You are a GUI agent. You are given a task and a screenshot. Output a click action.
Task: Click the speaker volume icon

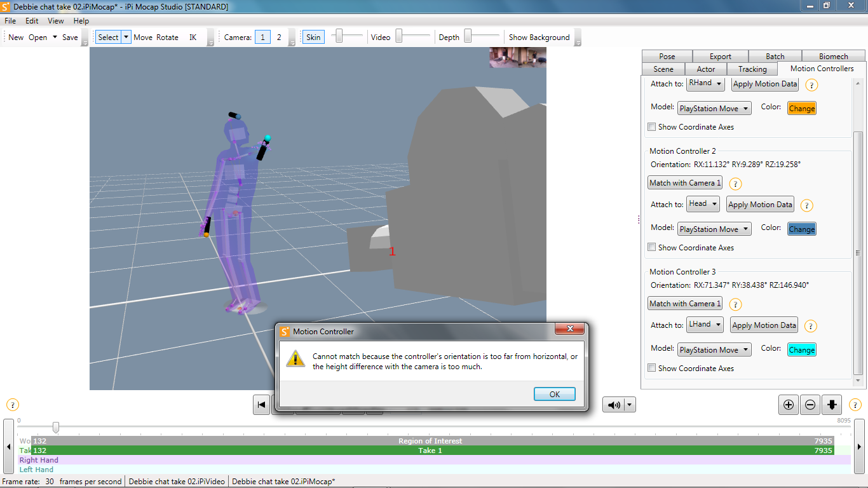pos(614,405)
